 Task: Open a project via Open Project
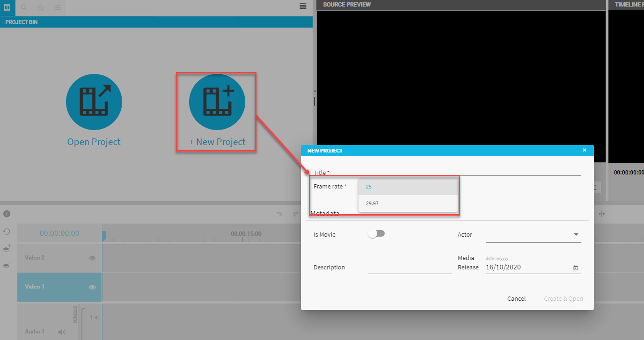coord(94,102)
